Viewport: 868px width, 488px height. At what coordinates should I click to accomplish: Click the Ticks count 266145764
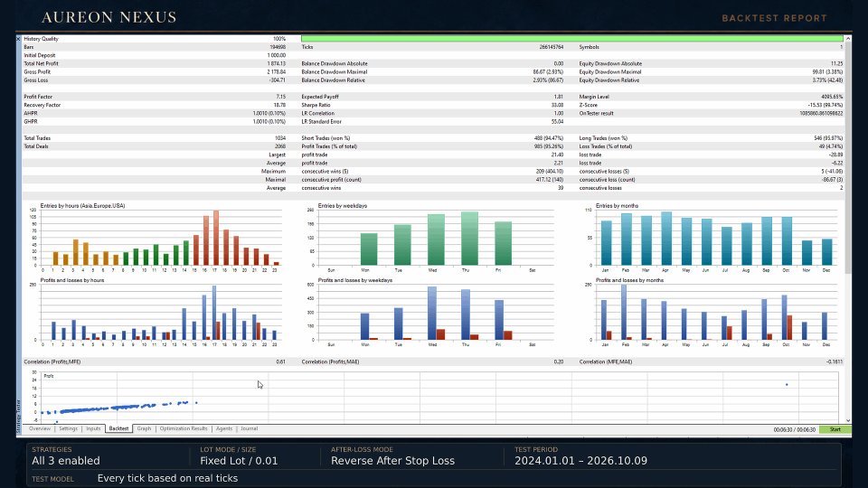click(552, 47)
